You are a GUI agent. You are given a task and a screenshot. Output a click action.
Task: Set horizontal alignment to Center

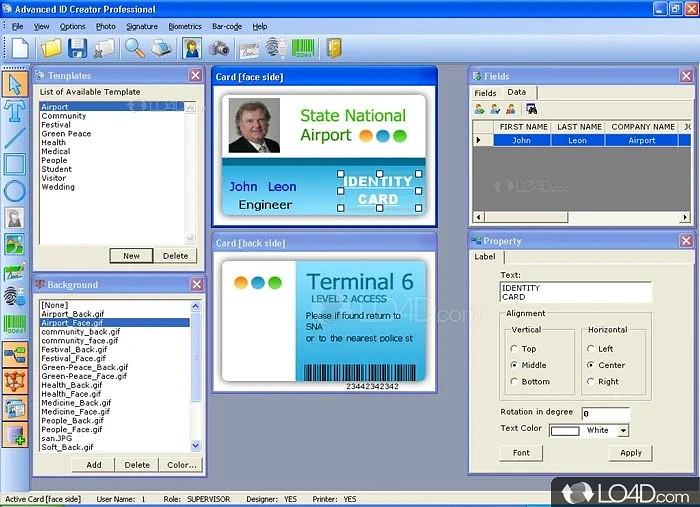[x=591, y=365]
